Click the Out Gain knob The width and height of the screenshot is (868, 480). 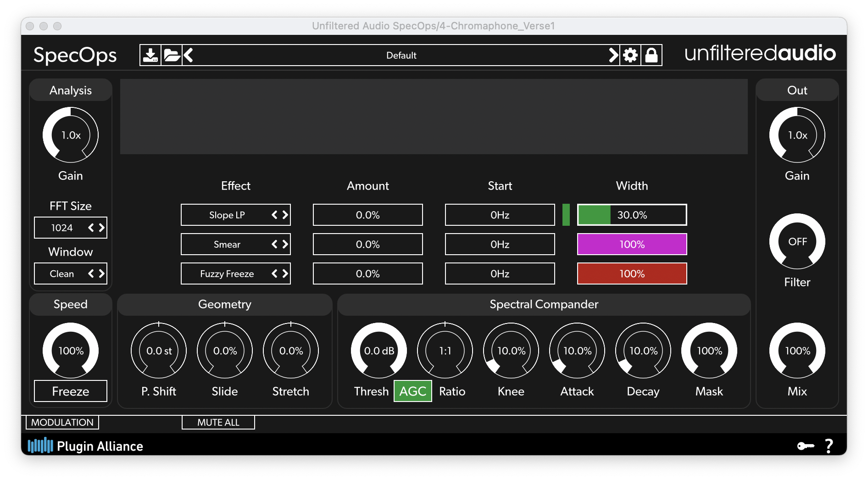(x=797, y=135)
